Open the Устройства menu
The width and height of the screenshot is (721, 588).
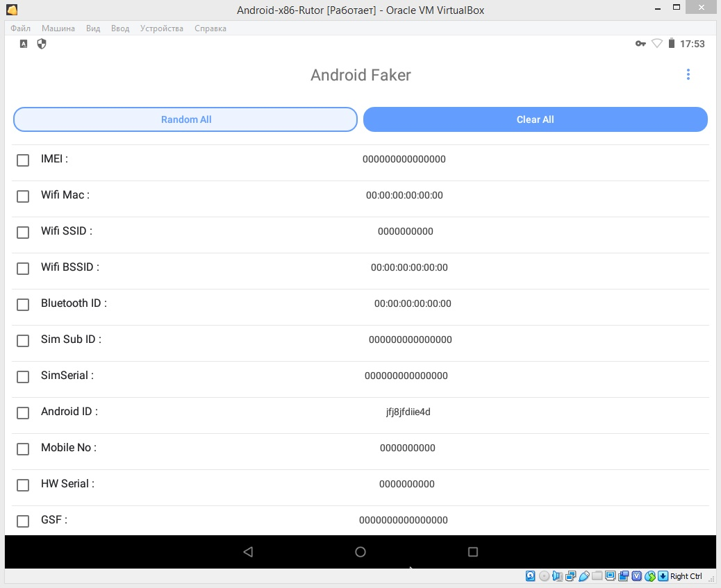tap(162, 28)
